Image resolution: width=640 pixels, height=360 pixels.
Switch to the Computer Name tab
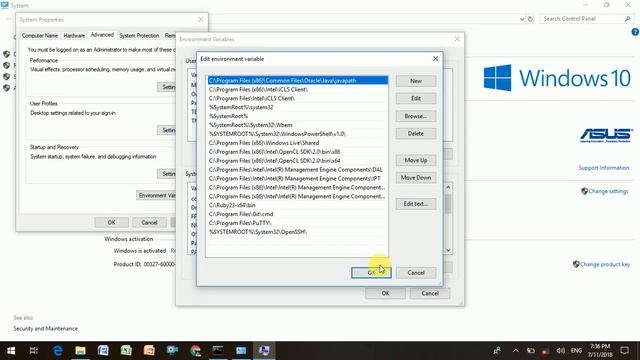[x=40, y=36]
